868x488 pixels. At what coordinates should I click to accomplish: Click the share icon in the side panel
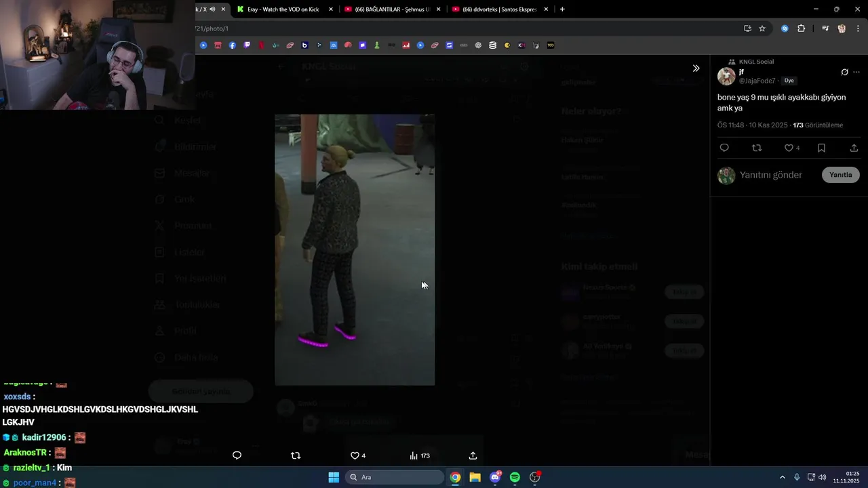coord(854,148)
